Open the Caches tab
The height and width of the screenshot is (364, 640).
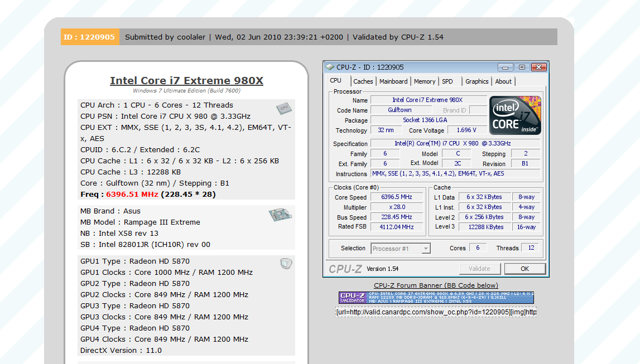click(x=363, y=81)
